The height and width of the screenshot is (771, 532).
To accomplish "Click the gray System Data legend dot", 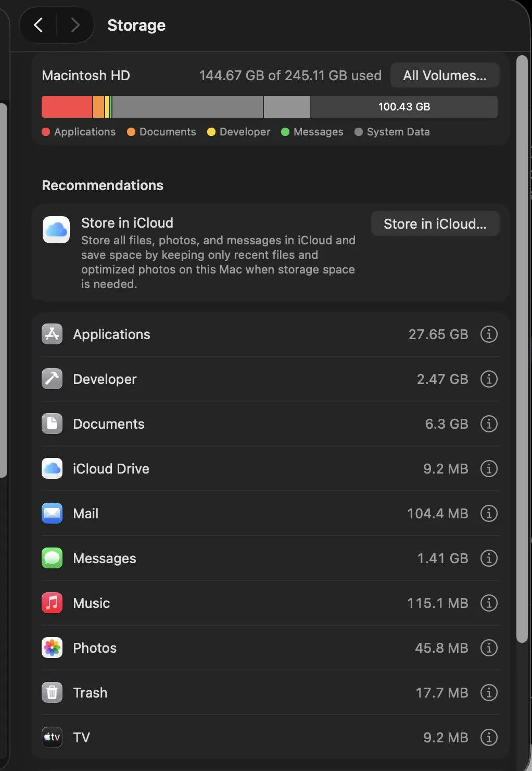I will pyautogui.click(x=359, y=132).
